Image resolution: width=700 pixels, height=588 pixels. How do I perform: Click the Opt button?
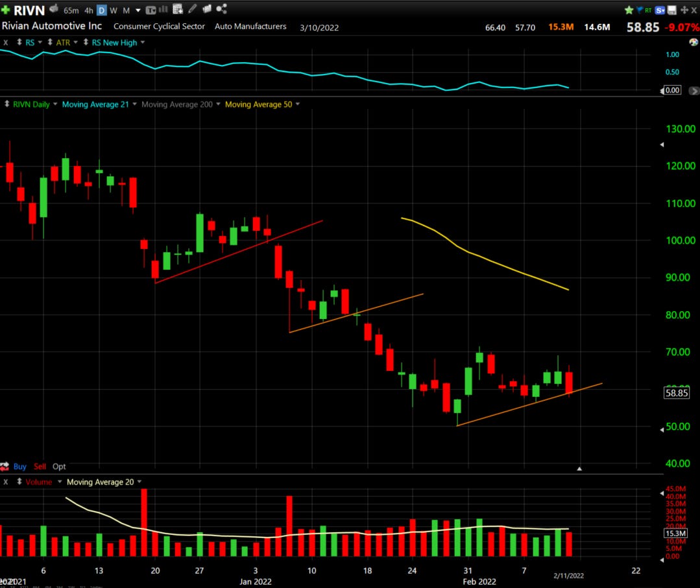pos(59,467)
